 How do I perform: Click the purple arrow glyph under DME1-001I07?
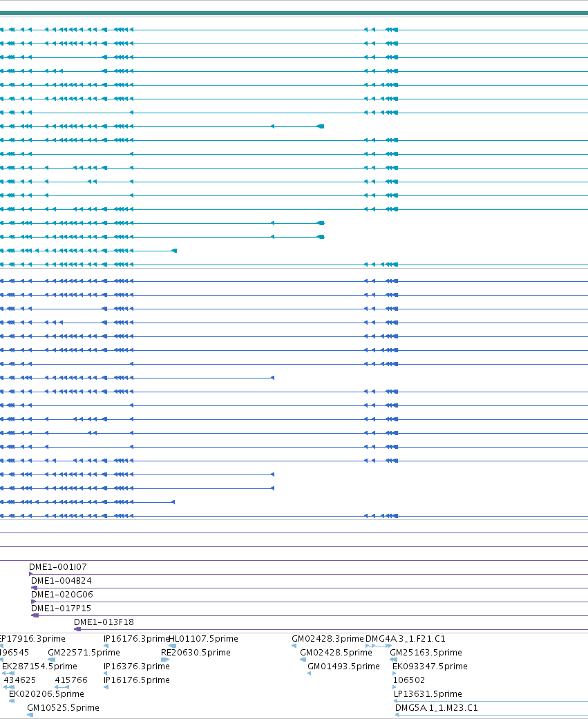coord(30,574)
